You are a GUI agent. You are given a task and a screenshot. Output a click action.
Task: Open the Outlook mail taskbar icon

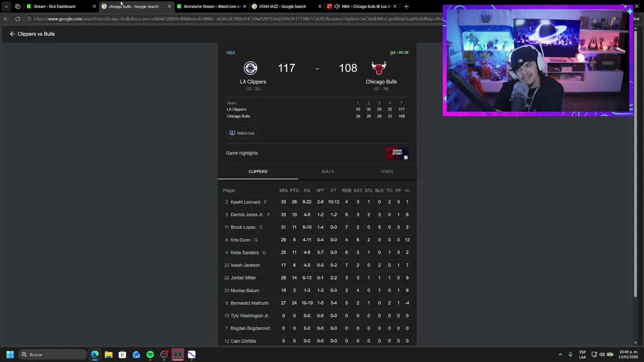pyautogui.click(x=136, y=354)
